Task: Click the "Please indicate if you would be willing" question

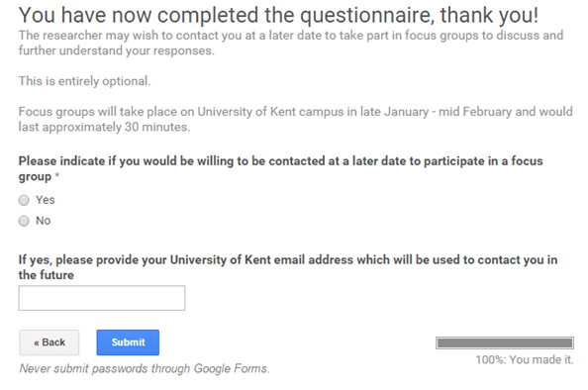Action: pos(281,168)
